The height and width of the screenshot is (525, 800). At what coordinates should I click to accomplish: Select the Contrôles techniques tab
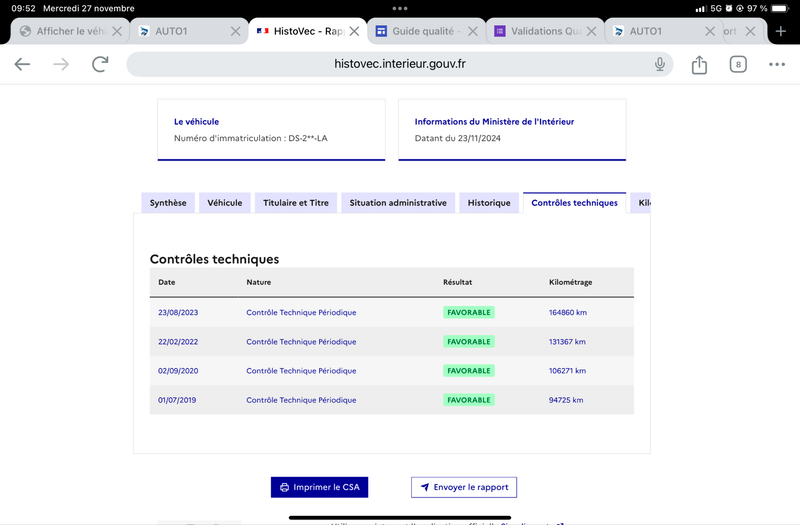pyautogui.click(x=574, y=203)
